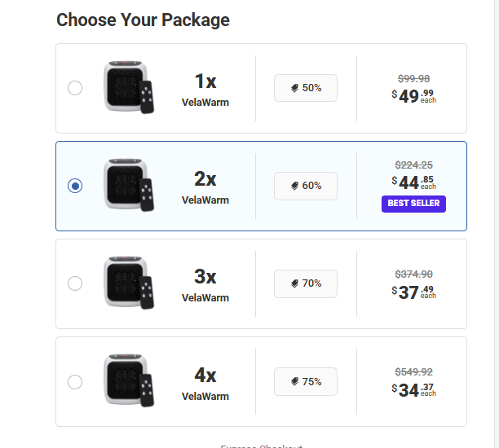
Task: Click the $37.49 each price
Action: (x=413, y=292)
